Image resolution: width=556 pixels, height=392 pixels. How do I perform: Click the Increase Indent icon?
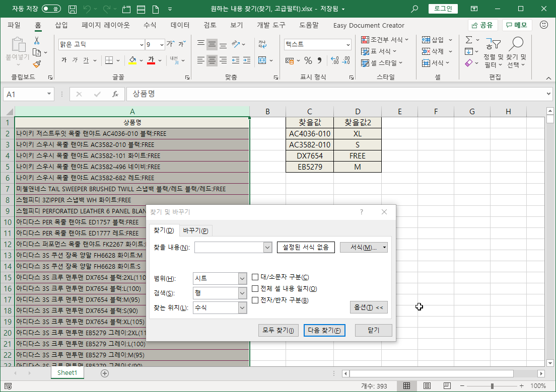coord(247,60)
